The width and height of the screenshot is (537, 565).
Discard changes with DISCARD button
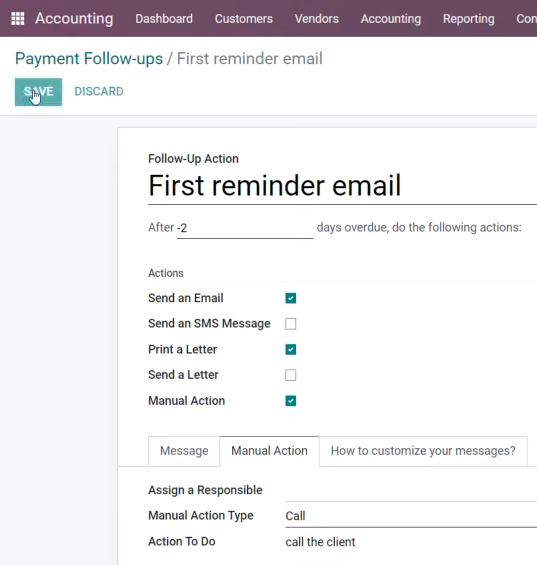pos(99,92)
